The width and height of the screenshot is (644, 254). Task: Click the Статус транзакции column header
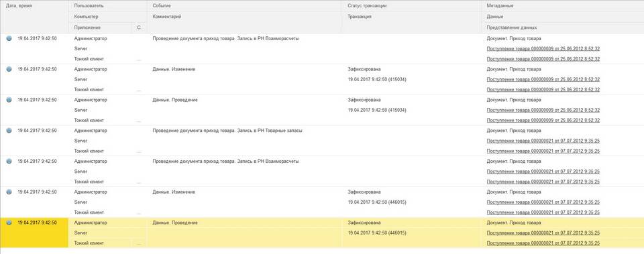coord(411,6)
